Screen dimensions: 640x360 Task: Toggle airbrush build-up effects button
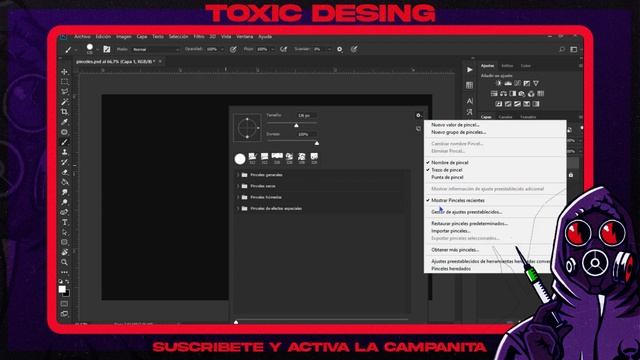pyautogui.click(x=283, y=49)
